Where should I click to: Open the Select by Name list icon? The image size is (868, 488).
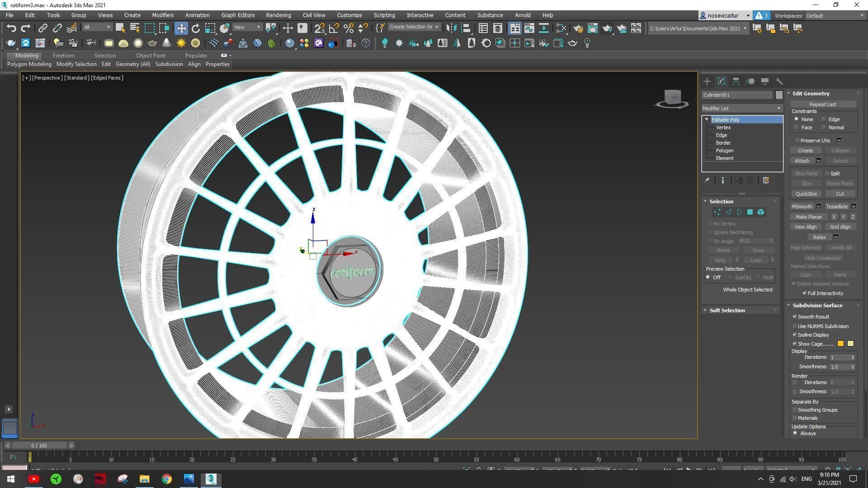[x=135, y=28]
